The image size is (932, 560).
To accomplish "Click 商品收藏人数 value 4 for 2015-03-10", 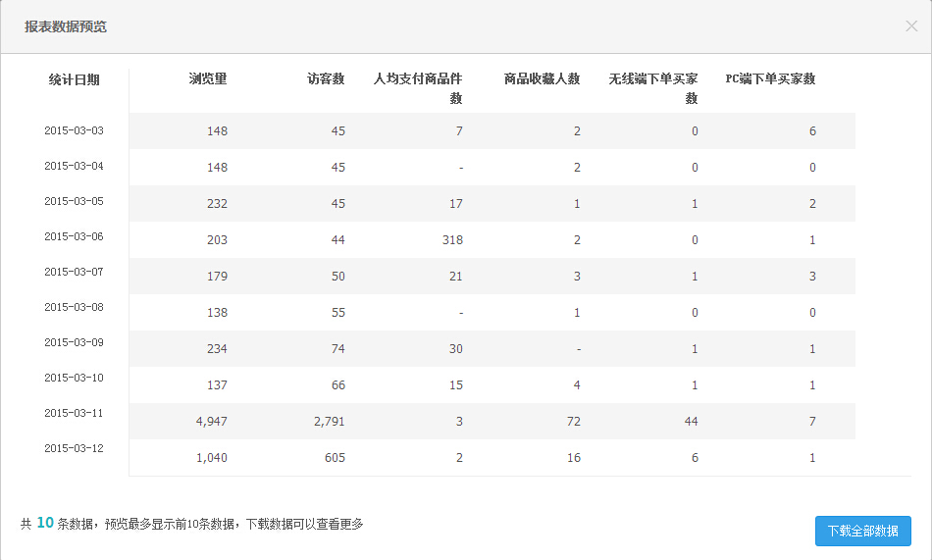I will (577, 384).
